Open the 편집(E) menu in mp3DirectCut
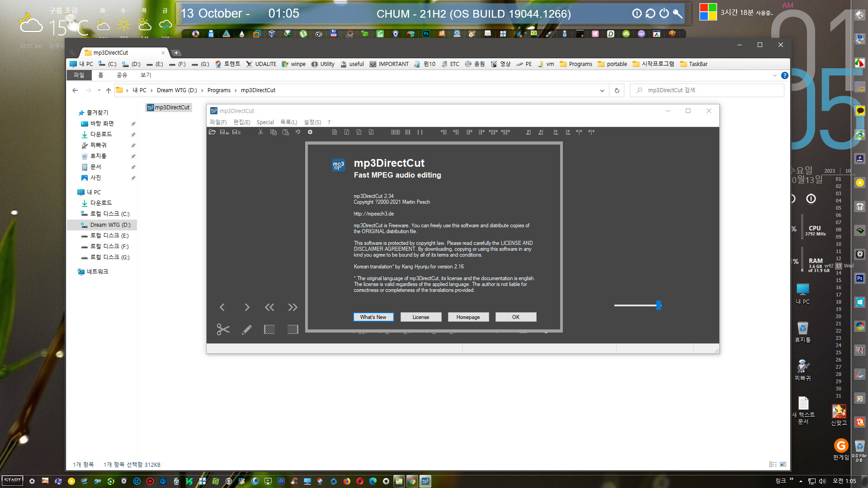 pos(241,122)
